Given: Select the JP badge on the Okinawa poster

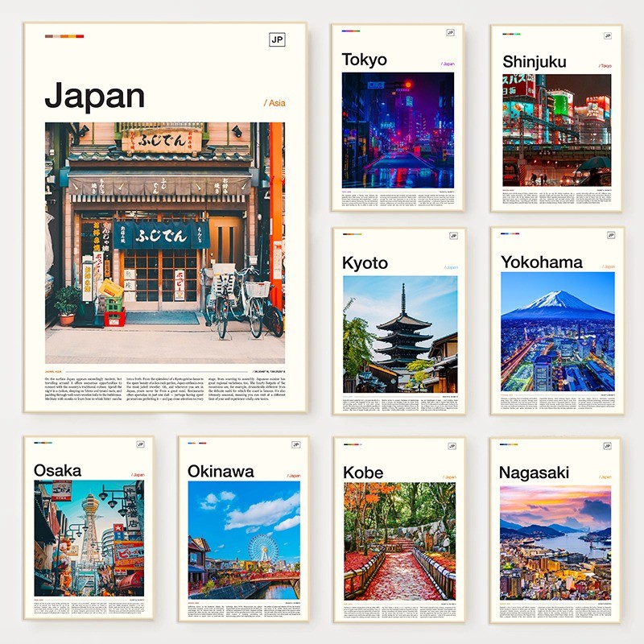Looking at the screenshot, I should tap(295, 444).
